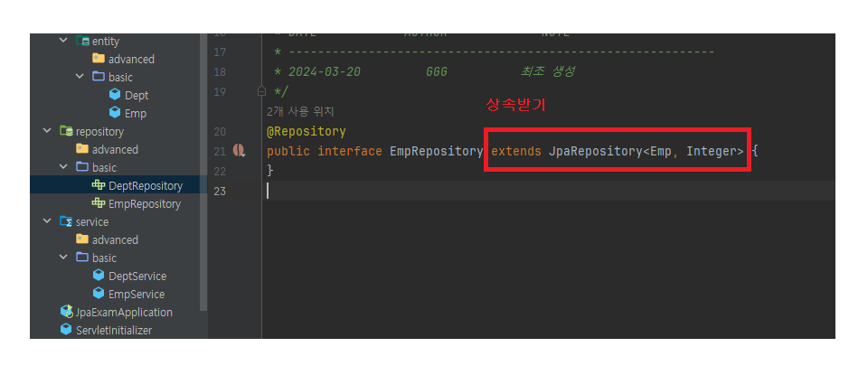Place the cursor on empty line 23

pyautogui.click(x=548, y=191)
